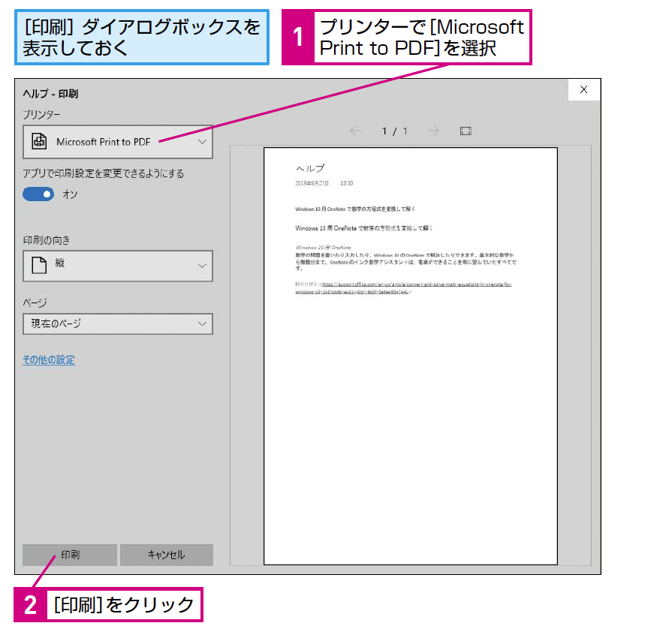Screen dimensions: 672x632
Task: Click the fit-to-page preview icon
Action: [x=466, y=131]
